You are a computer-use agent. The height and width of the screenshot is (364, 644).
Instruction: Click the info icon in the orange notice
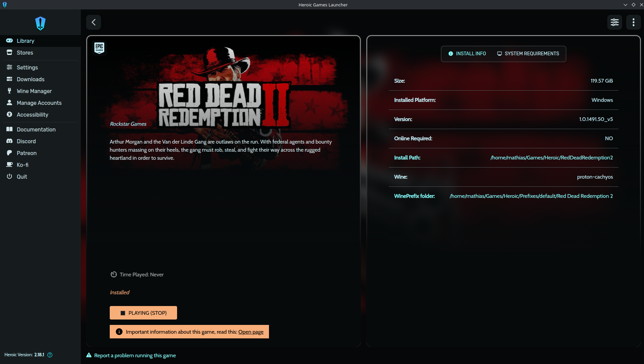click(x=119, y=332)
